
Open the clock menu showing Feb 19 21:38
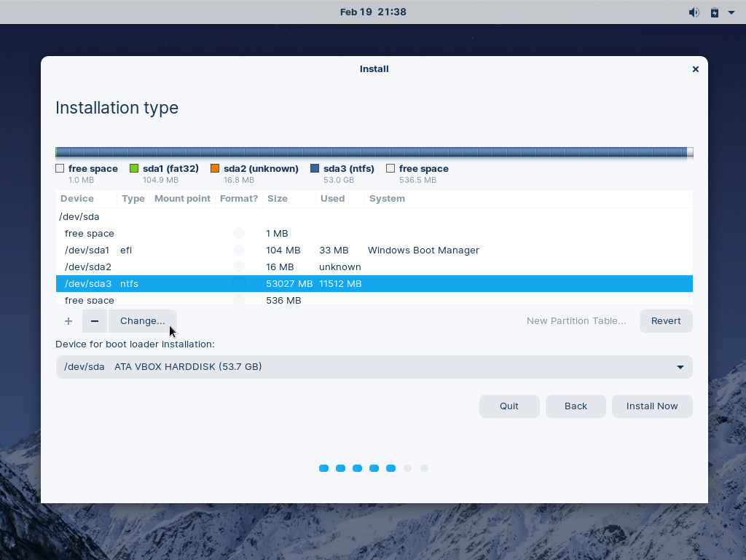pyautogui.click(x=372, y=12)
